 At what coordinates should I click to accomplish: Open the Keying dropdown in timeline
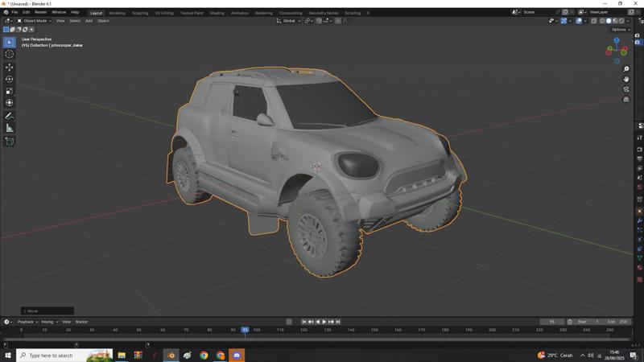[50, 322]
